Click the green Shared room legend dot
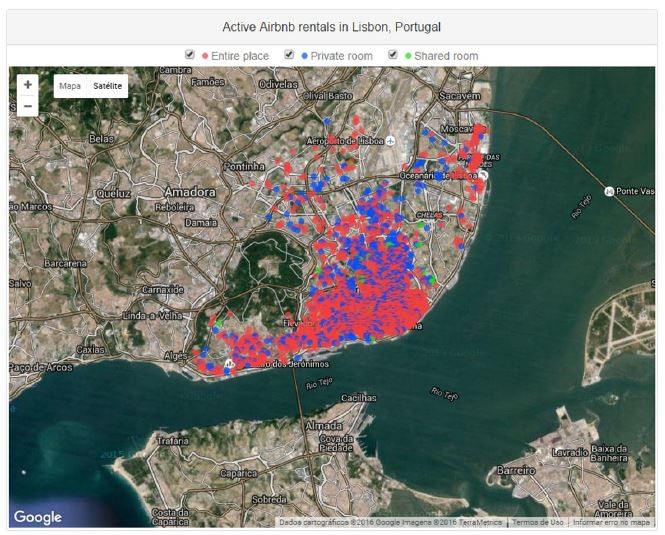Viewport: 665px width, 535px height. click(x=408, y=56)
